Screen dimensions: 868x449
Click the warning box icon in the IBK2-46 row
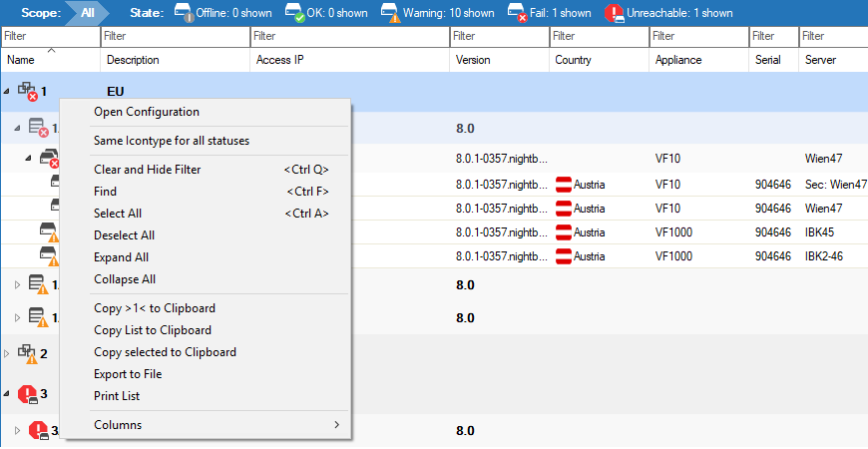click(49, 256)
